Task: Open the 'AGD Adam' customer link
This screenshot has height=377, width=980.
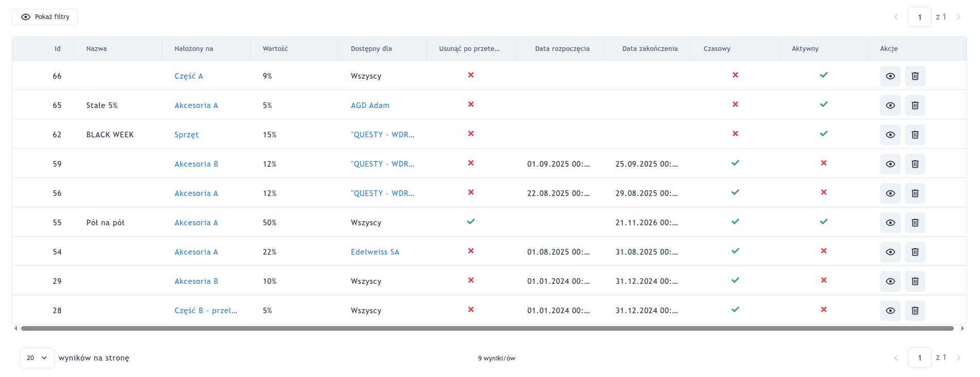Action: pyautogui.click(x=370, y=105)
